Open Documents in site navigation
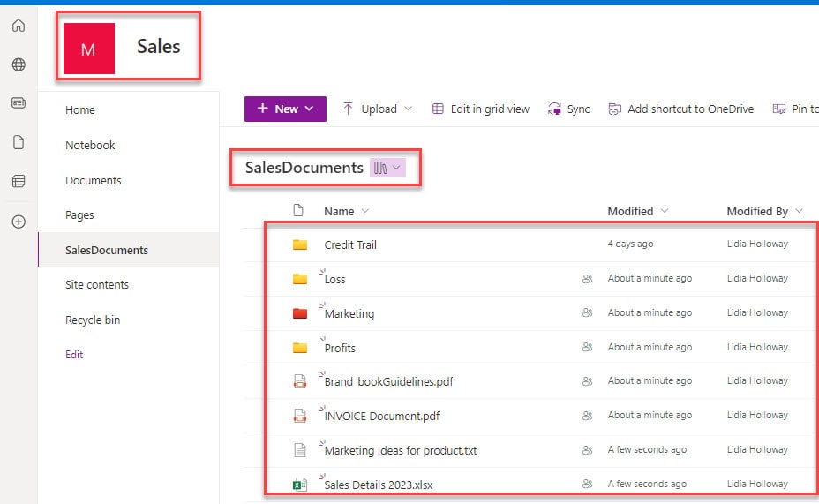 [93, 180]
